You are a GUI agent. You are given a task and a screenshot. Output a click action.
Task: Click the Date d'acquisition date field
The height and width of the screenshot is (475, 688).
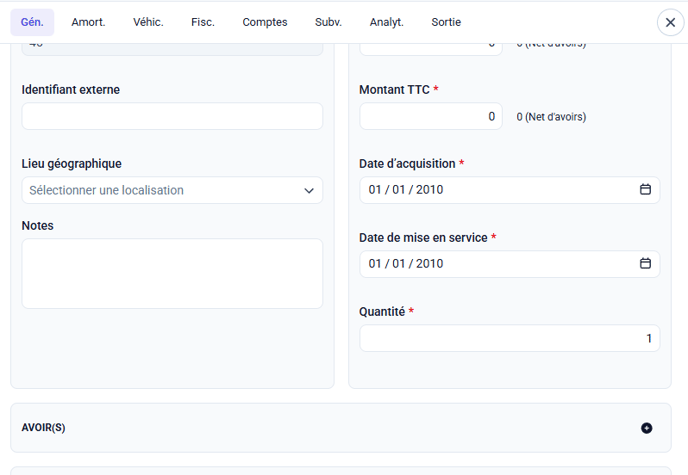(490, 190)
